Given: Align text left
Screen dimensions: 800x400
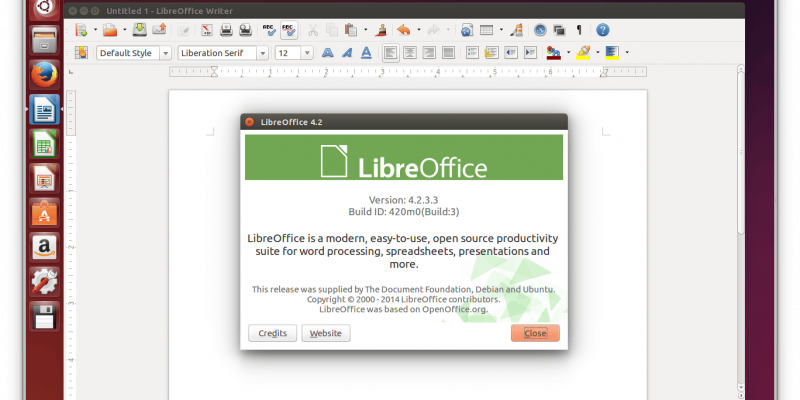Looking at the screenshot, I should coord(391,53).
